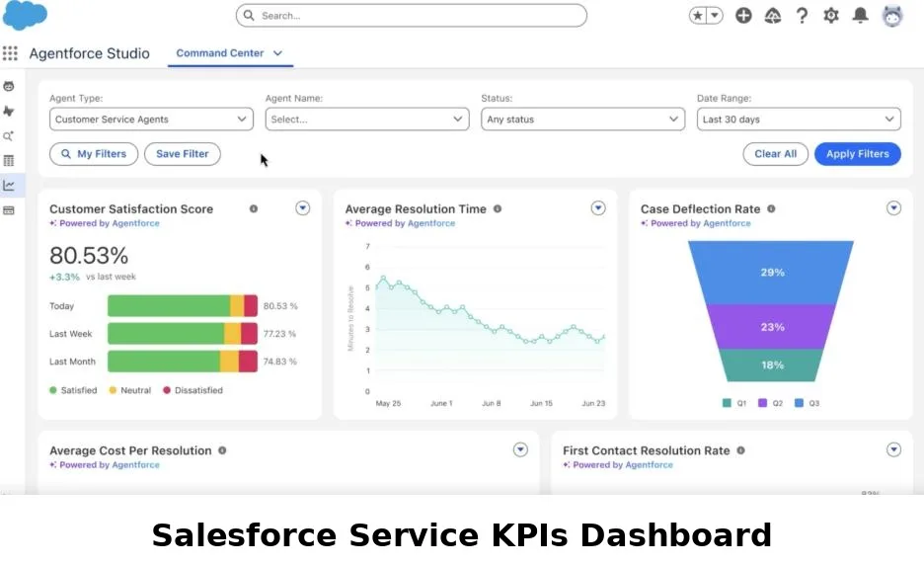Click the Agentforce Studio app name
This screenshot has width=924, height=566.
(90, 53)
